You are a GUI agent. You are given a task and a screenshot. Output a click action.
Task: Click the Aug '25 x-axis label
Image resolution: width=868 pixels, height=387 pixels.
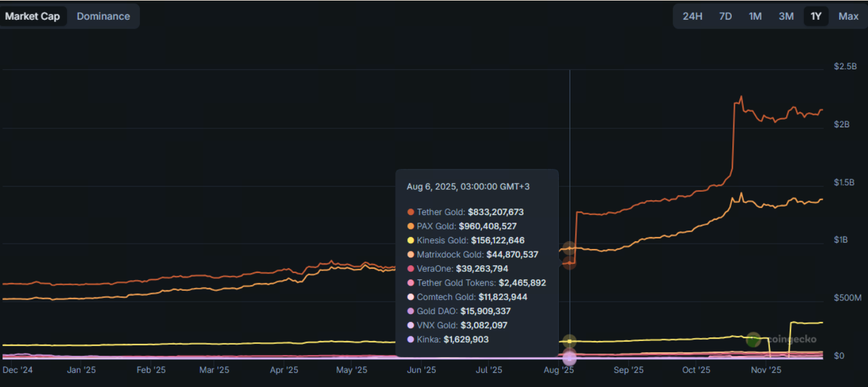559,370
